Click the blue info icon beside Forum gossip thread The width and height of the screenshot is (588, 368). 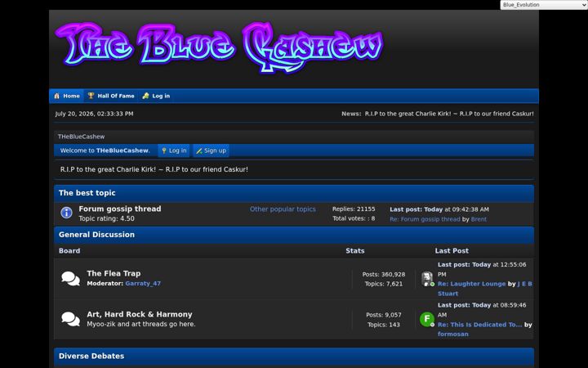[x=66, y=213]
